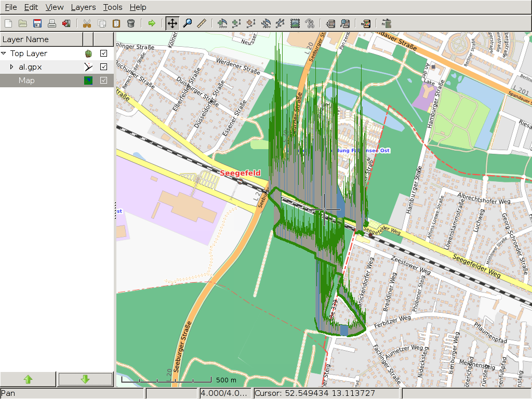The image size is (532, 399).
Task: Move layer up with green up arrow
Action: [28, 380]
